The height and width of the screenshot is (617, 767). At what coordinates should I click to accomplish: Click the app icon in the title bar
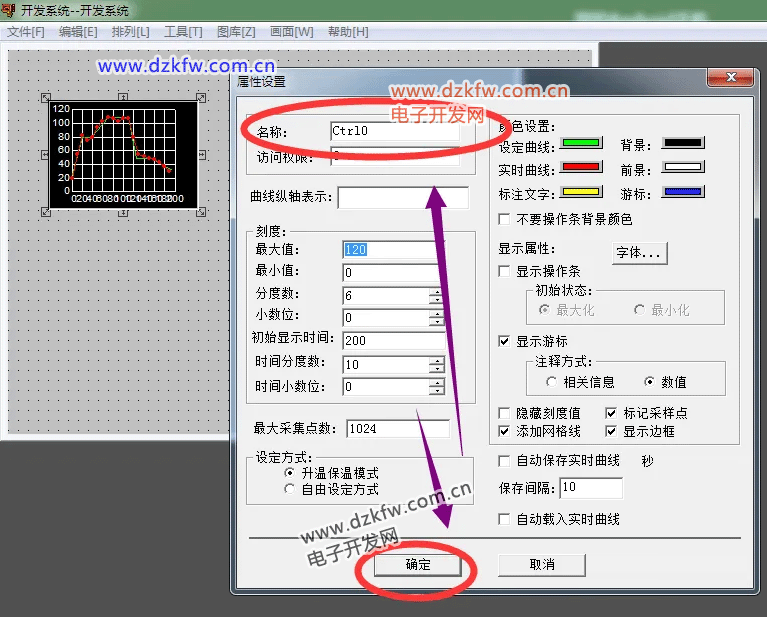pos(11,11)
